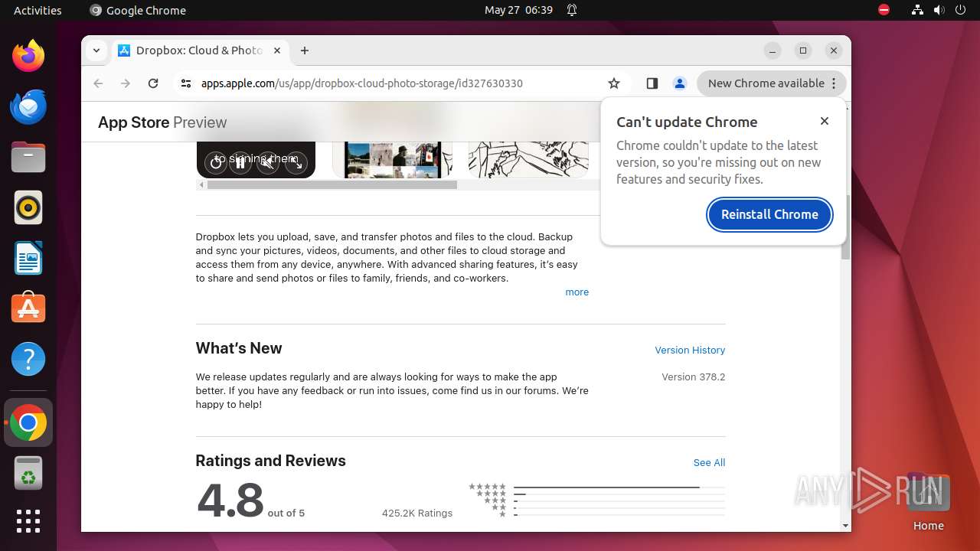Open a new tab
Viewport: 980px width, 551px height.
tap(305, 51)
